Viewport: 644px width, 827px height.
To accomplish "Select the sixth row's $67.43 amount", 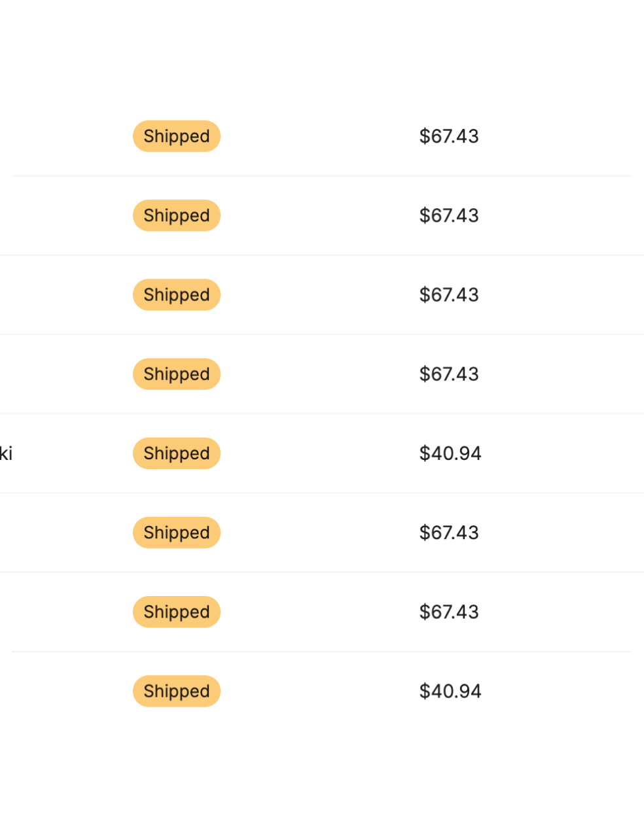I will click(449, 533).
